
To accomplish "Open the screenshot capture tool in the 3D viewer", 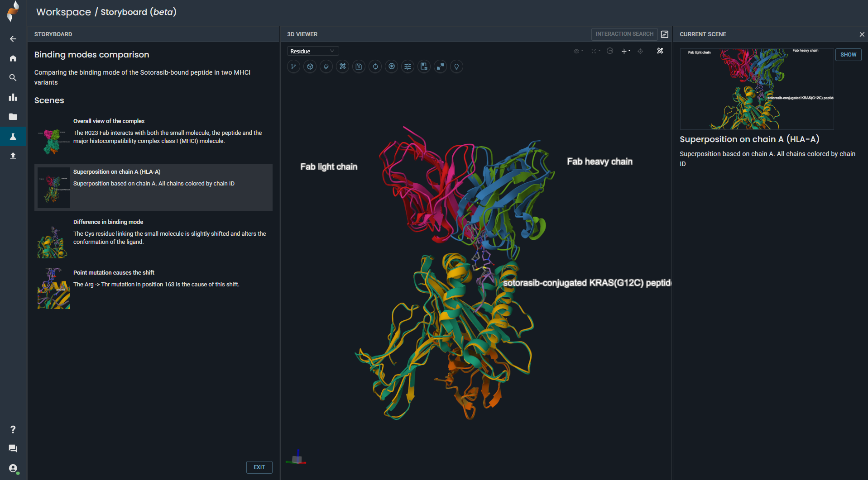I will (x=391, y=67).
